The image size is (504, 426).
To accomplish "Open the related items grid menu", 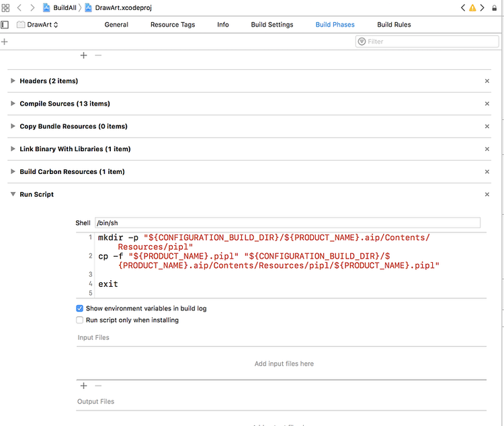I will point(5,7).
